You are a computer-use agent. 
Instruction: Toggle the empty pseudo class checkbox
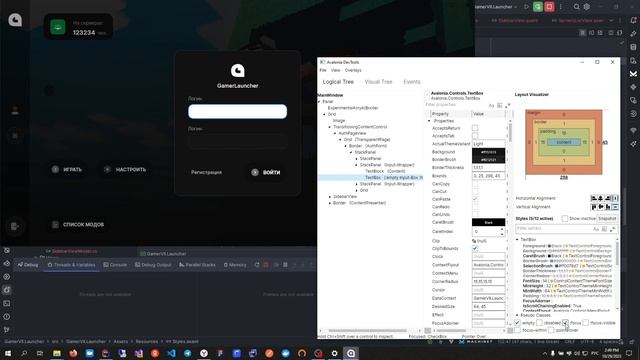coord(517,323)
